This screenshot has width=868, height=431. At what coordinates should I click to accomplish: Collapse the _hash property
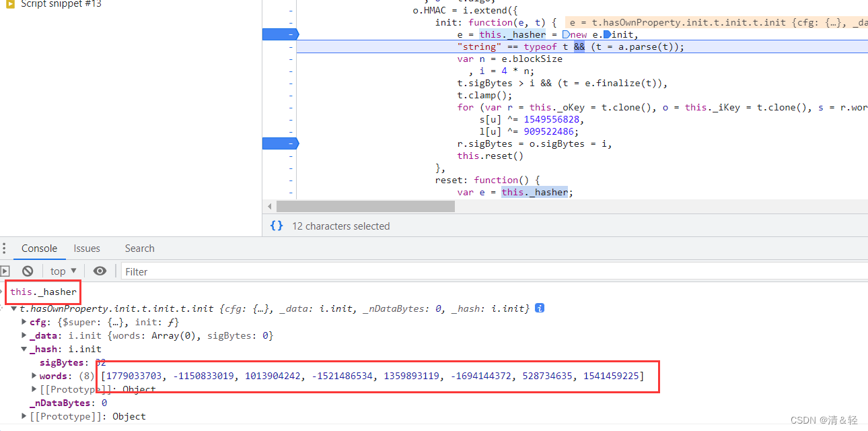[x=24, y=349]
